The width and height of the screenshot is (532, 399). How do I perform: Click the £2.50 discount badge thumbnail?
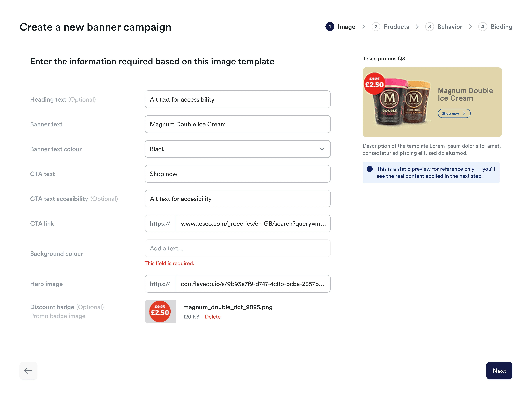coord(160,311)
